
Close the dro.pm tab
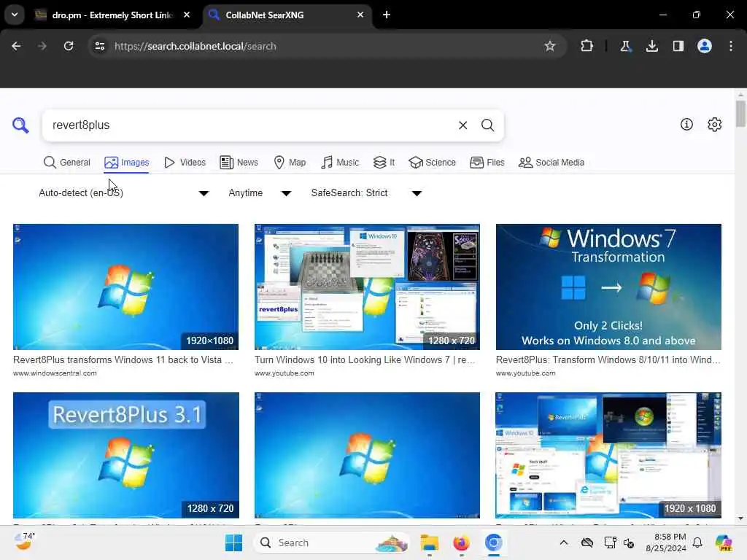tap(187, 15)
